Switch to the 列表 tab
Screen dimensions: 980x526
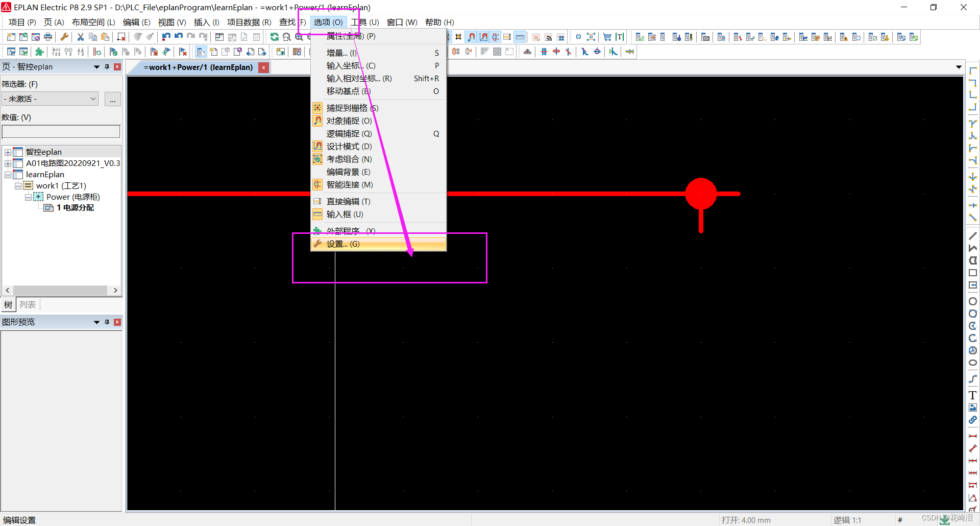[28, 305]
